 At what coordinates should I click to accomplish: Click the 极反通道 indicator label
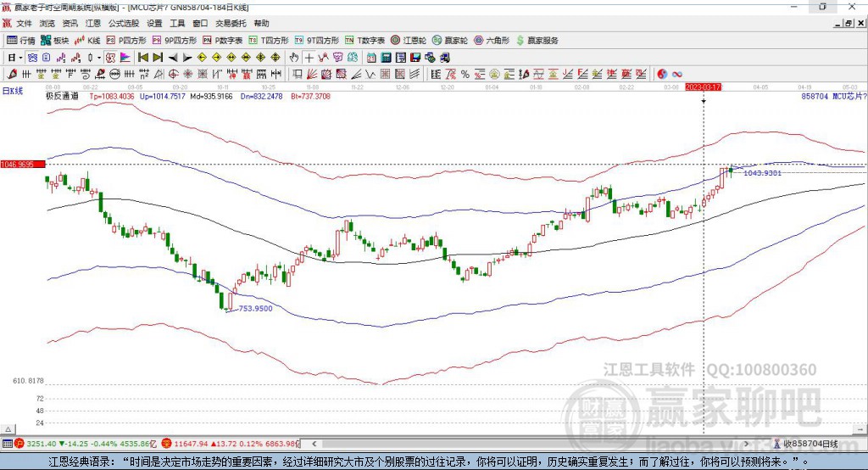click(62, 96)
